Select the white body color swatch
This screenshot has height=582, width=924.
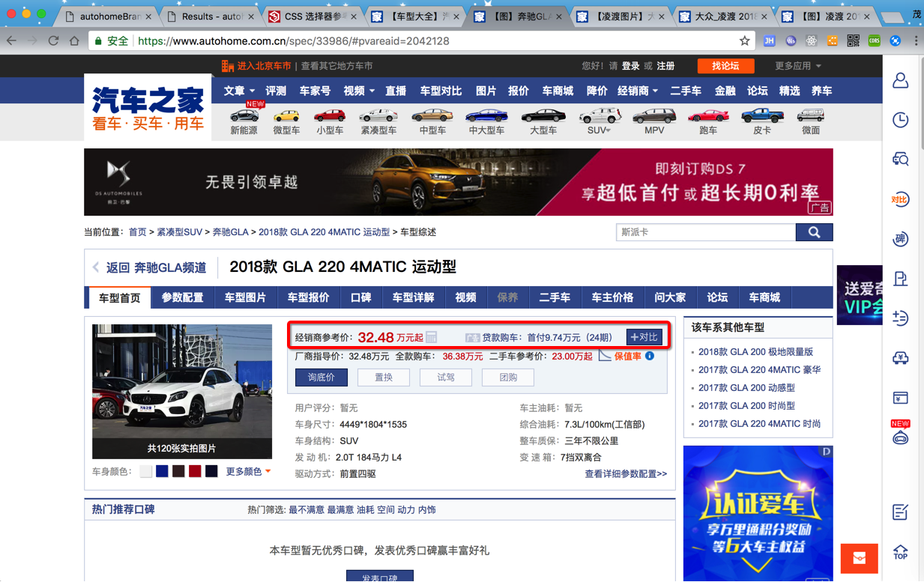click(x=145, y=471)
